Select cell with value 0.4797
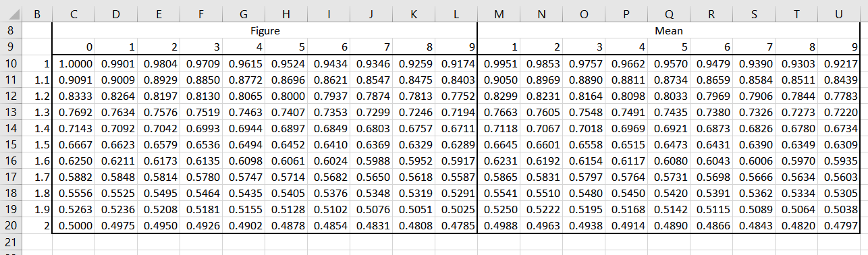Image resolution: width=868 pixels, height=255 pixels. coord(839,226)
